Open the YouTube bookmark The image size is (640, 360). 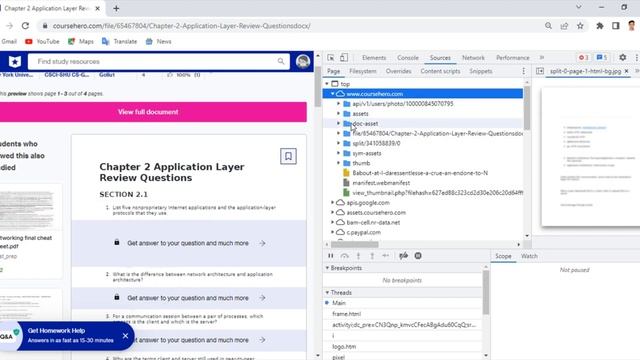(x=42, y=41)
